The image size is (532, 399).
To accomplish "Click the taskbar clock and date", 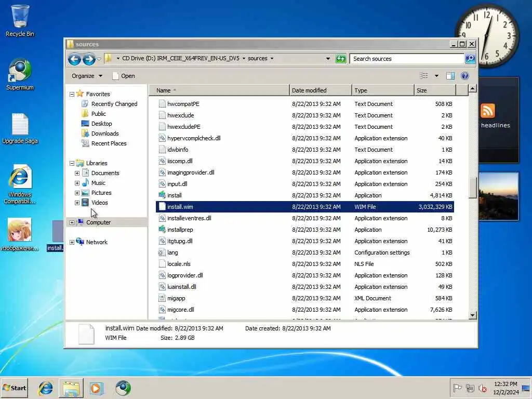I will click(x=506, y=388).
